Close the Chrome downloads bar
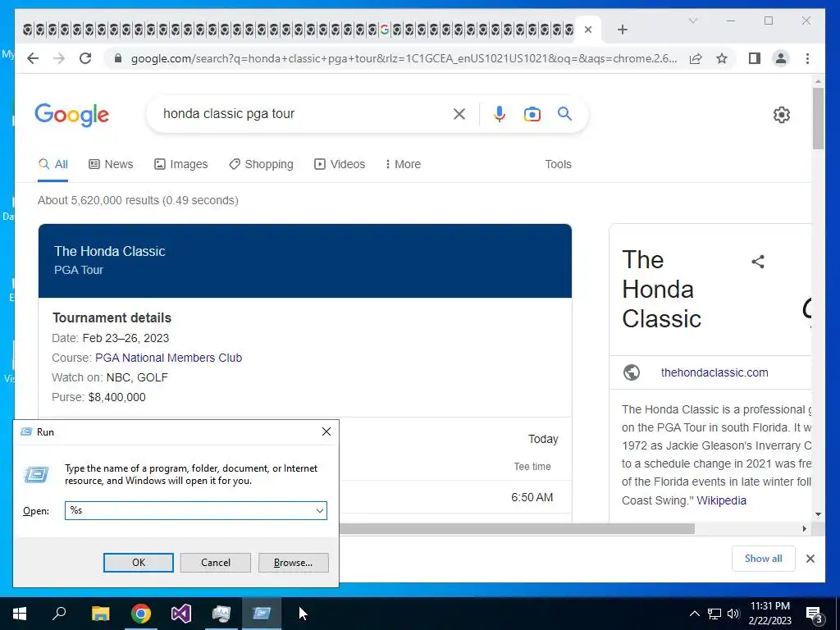Image resolution: width=840 pixels, height=630 pixels. (810, 558)
